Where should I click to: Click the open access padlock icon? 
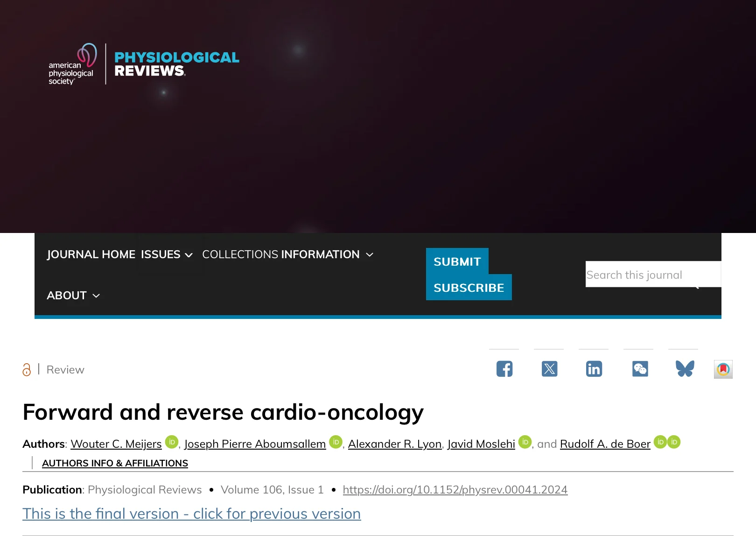(27, 369)
